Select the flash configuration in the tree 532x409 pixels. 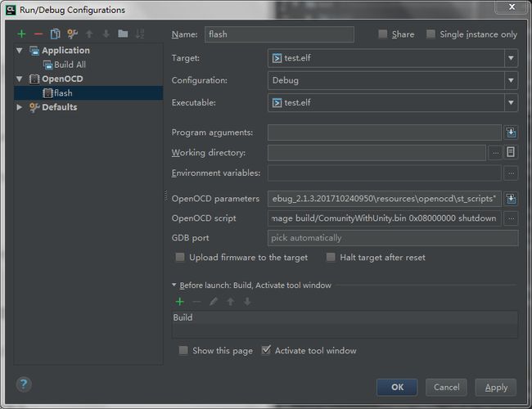pyautogui.click(x=88, y=93)
